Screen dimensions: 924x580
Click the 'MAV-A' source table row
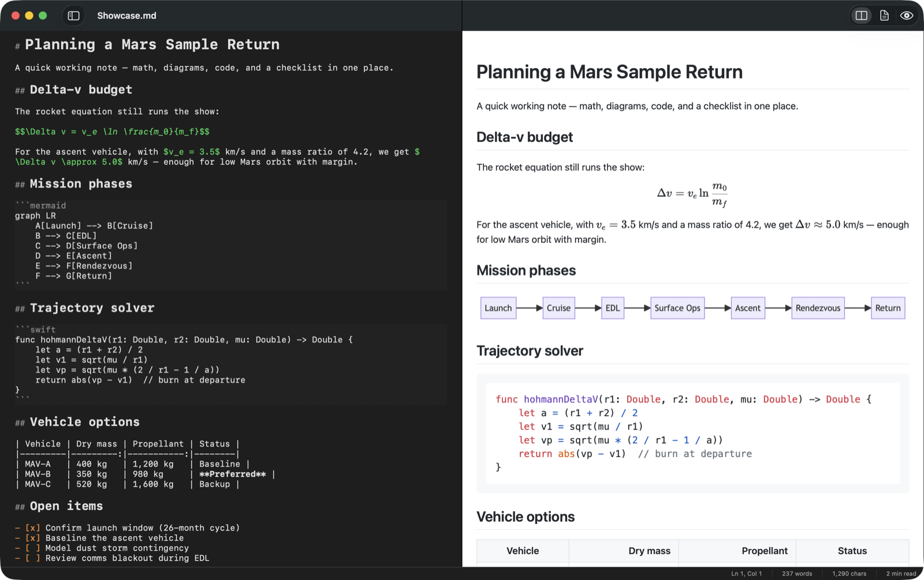tap(133, 464)
